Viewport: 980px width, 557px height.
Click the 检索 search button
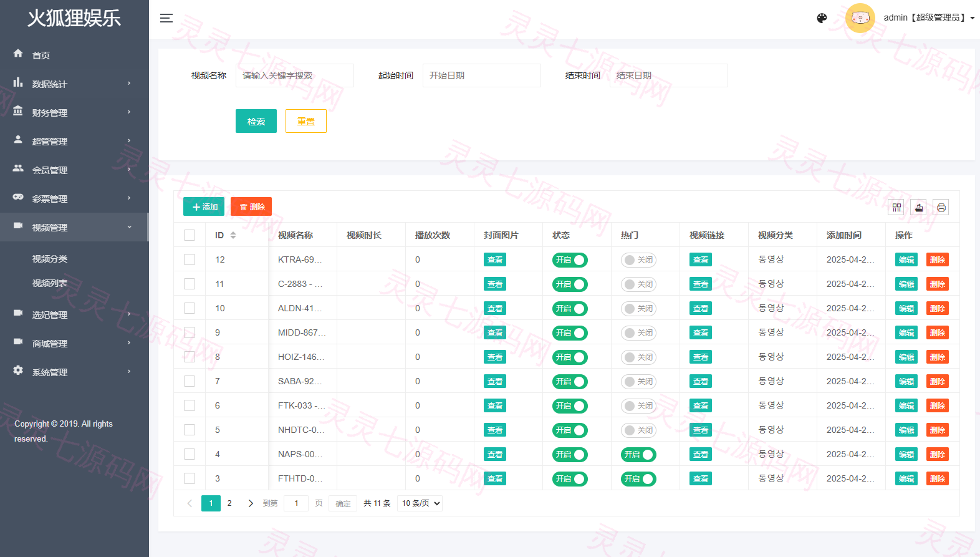click(x=256, y=121)
